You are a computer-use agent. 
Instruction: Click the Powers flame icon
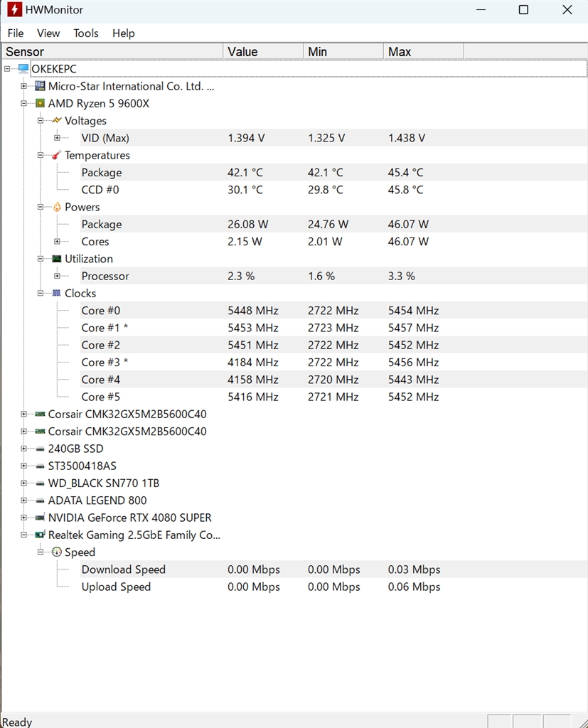coord(57,207)
